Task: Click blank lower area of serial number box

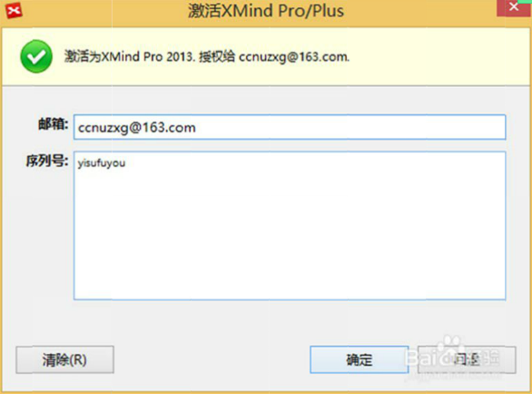Action: (290, 254)
